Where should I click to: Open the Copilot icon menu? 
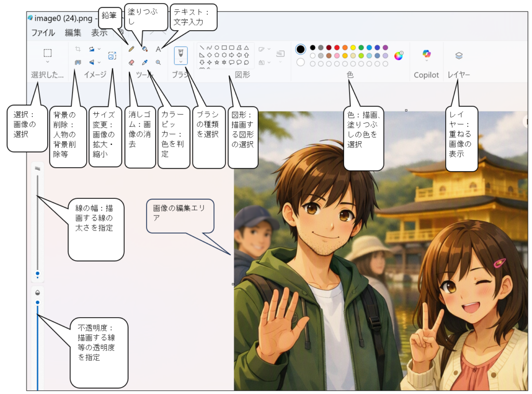(427, 53)
